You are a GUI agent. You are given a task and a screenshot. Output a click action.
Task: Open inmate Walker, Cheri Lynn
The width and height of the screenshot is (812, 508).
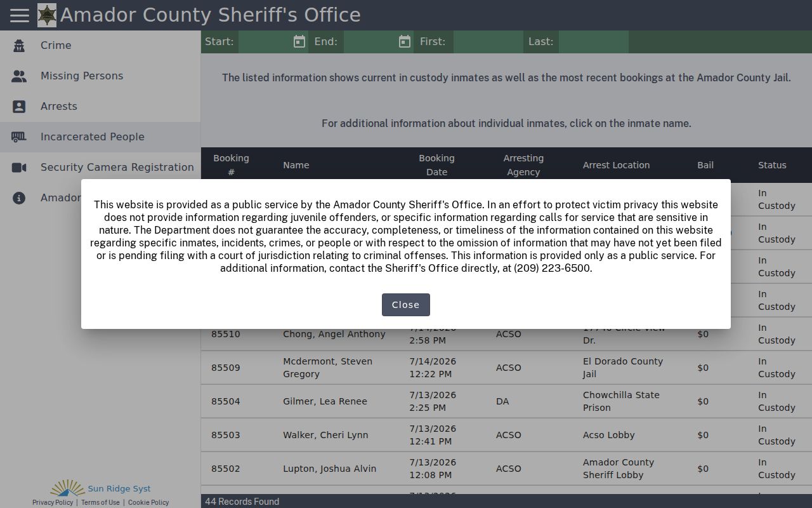[x=325, y=435]
